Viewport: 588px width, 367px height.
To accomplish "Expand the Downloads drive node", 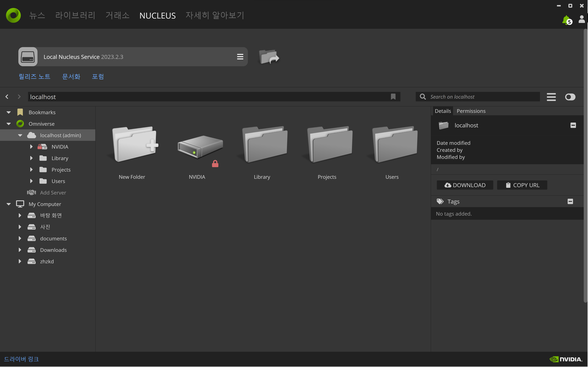I will [x=20, y=250].
